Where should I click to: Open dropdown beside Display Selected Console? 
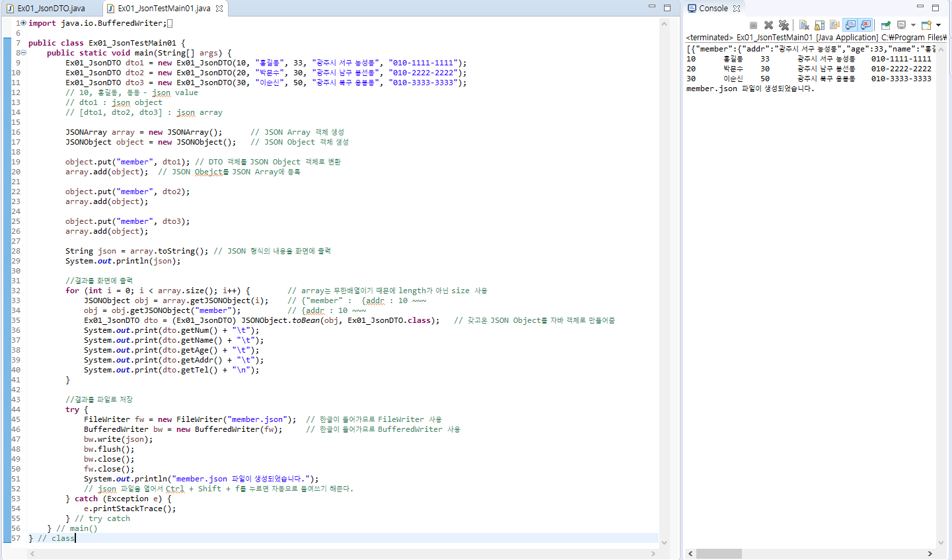tap(913, 25)
